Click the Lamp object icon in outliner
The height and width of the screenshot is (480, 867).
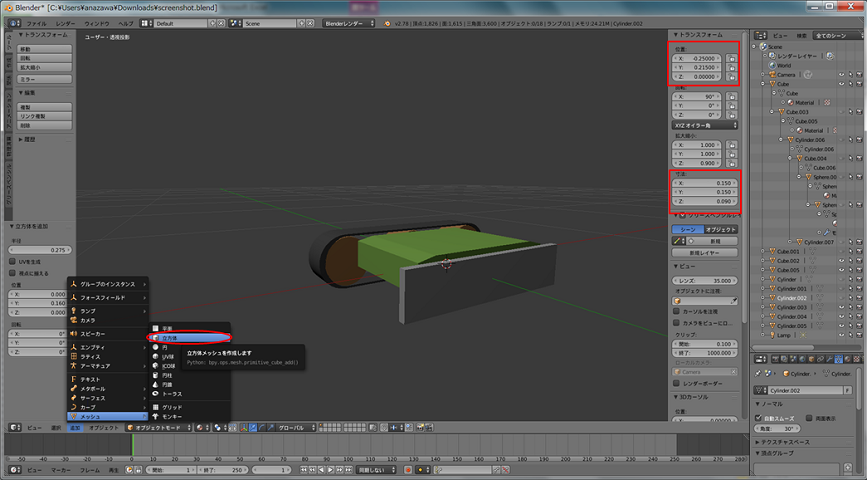point(771,335)
